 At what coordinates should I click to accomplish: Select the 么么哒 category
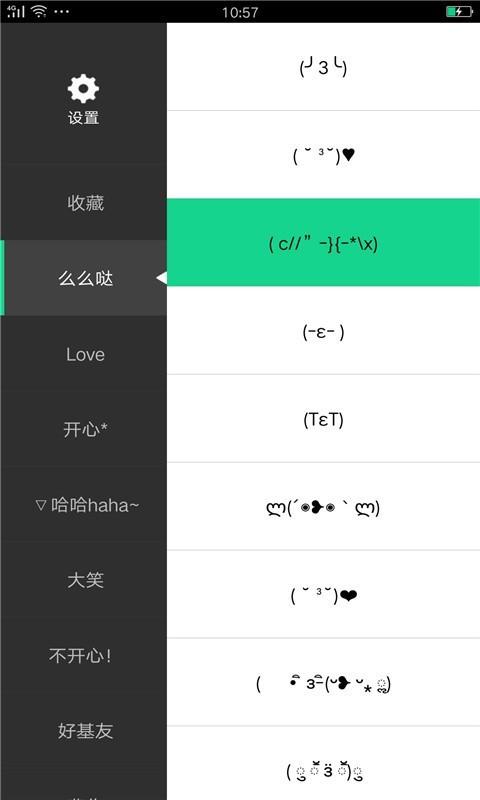pyautogui.click(x=84, y=278)
